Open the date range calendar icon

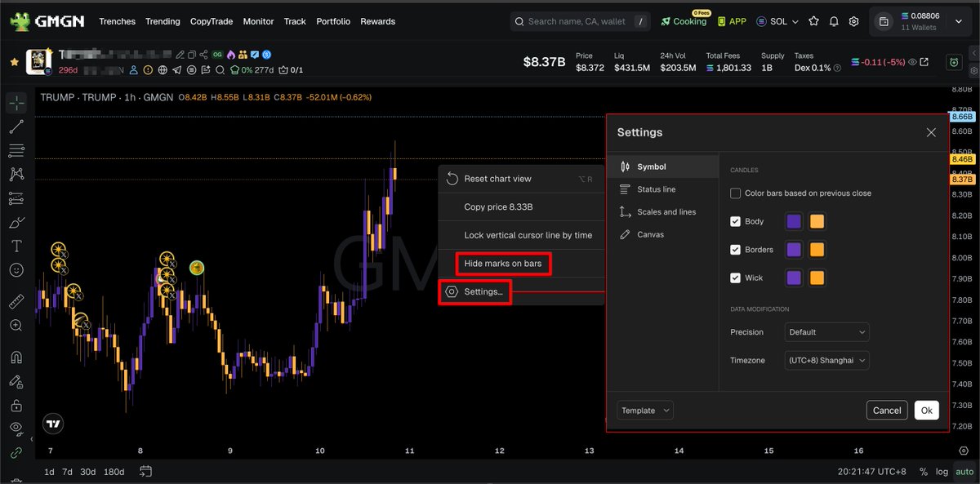coord(146,471)
